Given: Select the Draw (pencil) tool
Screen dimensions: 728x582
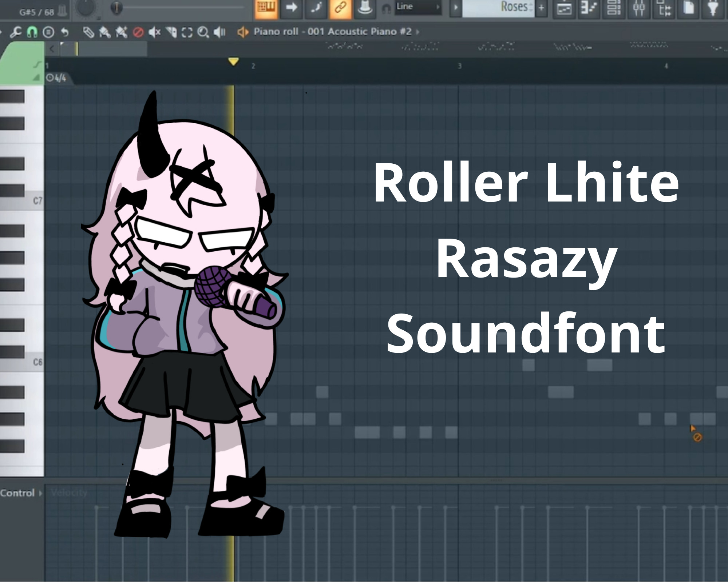Looking at the screenshot, I should point(88,32).
